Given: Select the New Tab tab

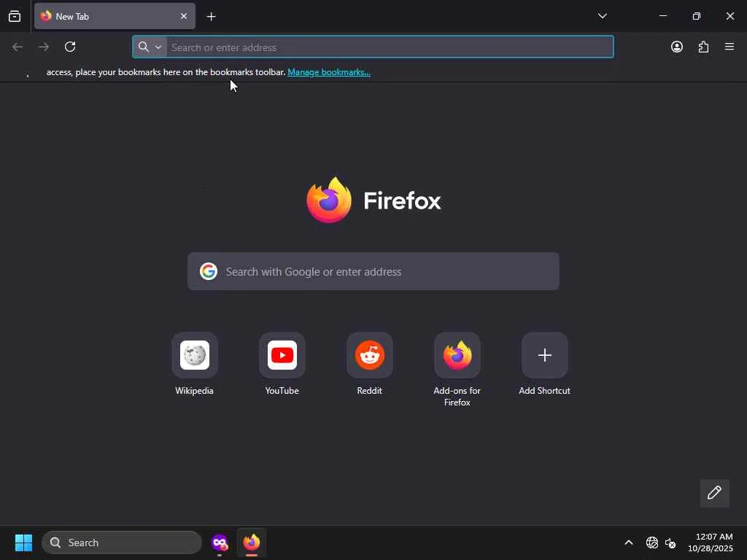Looking at the screenshot, I should [x=115, y=16].
